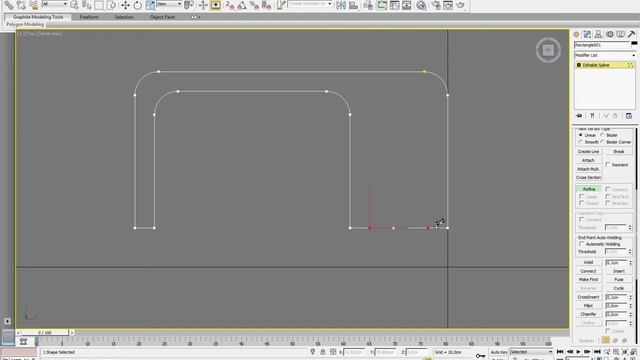Click Bind to Space Warp icon

click(33, 5)
